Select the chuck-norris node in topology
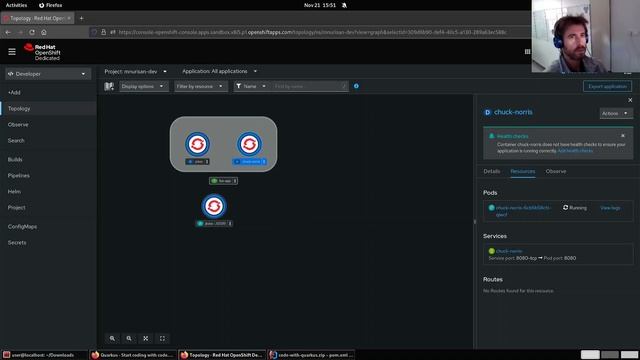 tap(249, 144)
